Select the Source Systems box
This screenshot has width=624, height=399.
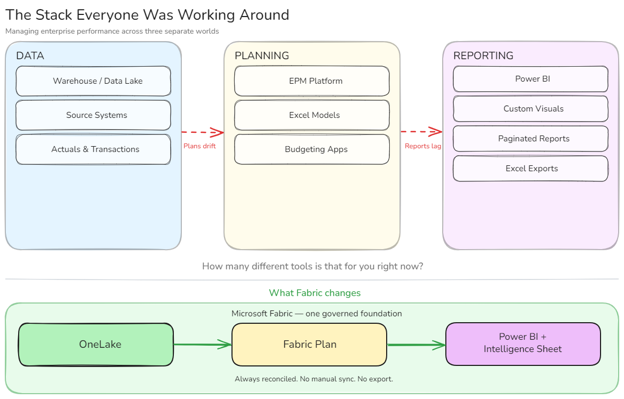[x=94, y=115]
